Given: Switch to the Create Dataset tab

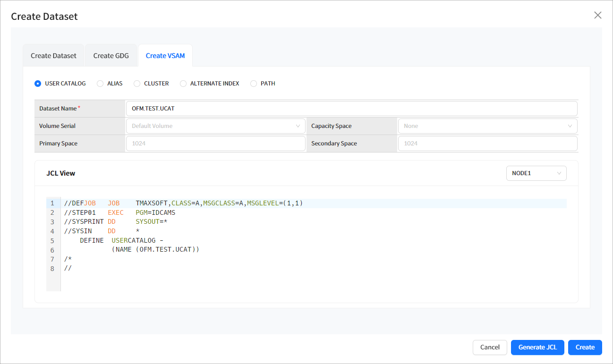Looking at the screenshot, I should (53, 55).
